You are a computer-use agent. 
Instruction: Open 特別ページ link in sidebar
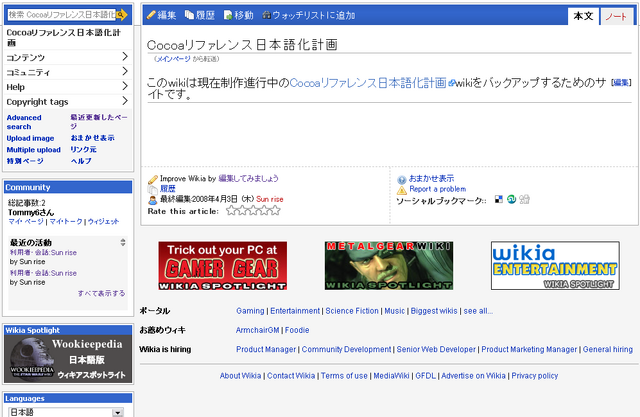(x=25, y=161)
